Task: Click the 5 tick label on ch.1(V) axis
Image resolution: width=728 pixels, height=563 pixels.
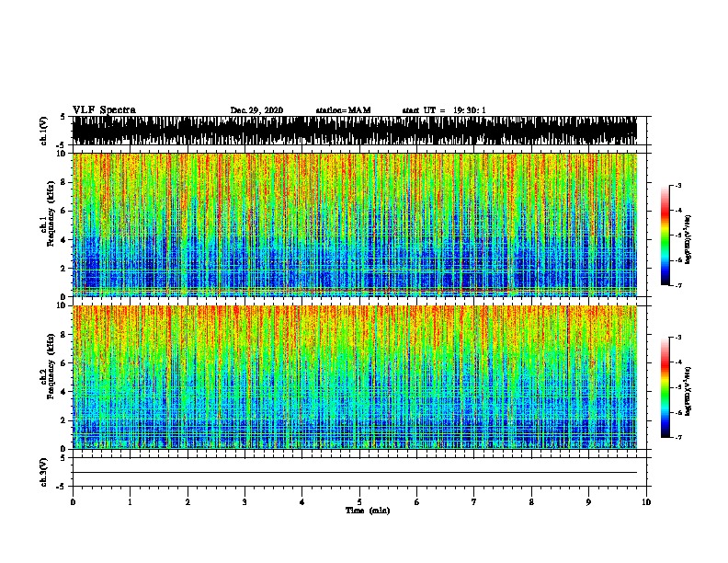Action: point(63,117)
